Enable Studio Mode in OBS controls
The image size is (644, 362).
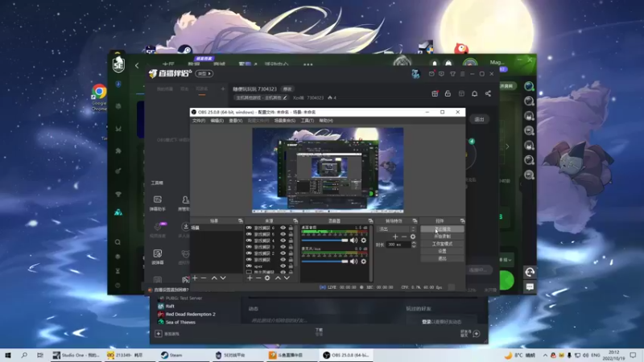tap(442, 244)
